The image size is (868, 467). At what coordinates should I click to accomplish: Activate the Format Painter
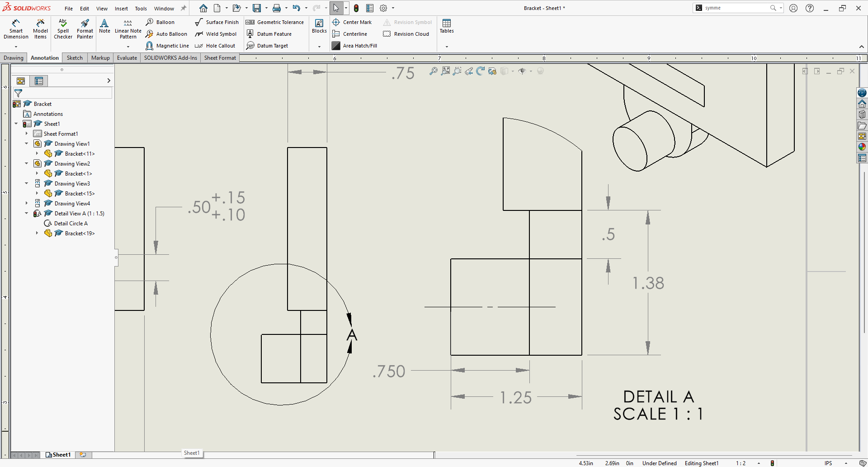[x=85, y=29]
